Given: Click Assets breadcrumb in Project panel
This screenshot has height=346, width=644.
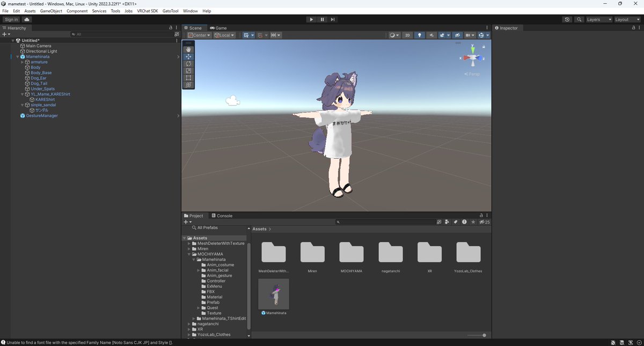Looking at the screenshot, I should [x=260, y=229].
